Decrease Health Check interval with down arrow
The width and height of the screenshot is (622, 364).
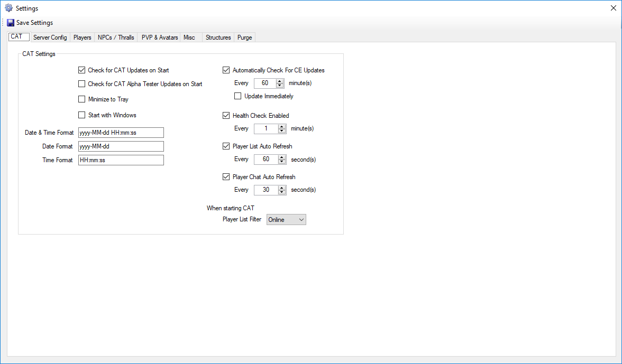click(x=280, y=130)
